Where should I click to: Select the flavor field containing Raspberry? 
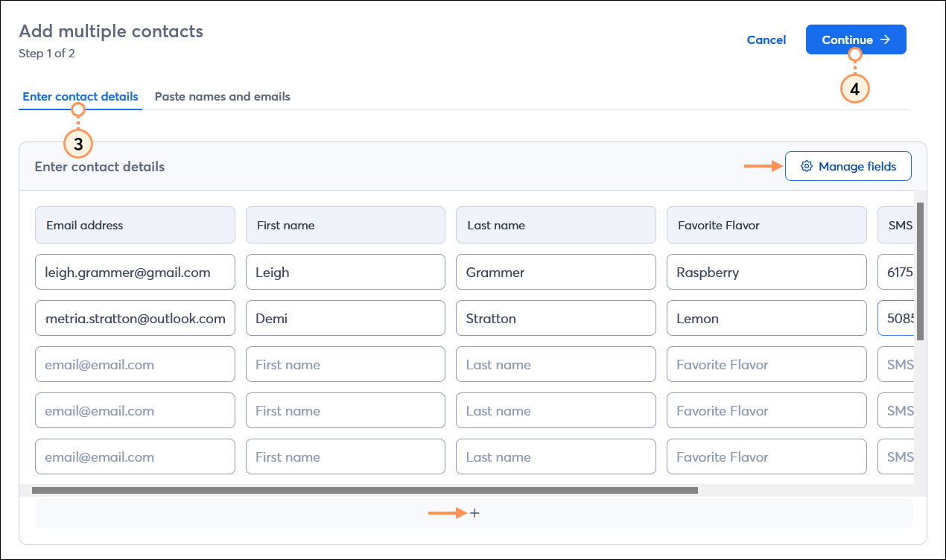(x=766, y=272)
